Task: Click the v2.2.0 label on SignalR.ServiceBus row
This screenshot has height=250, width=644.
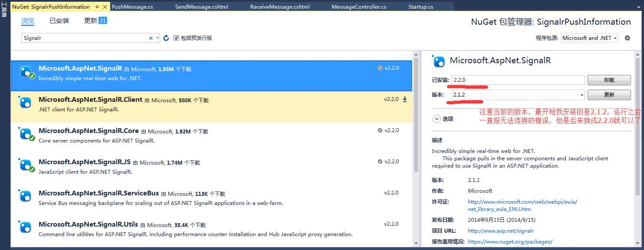Action: point(392,193)
